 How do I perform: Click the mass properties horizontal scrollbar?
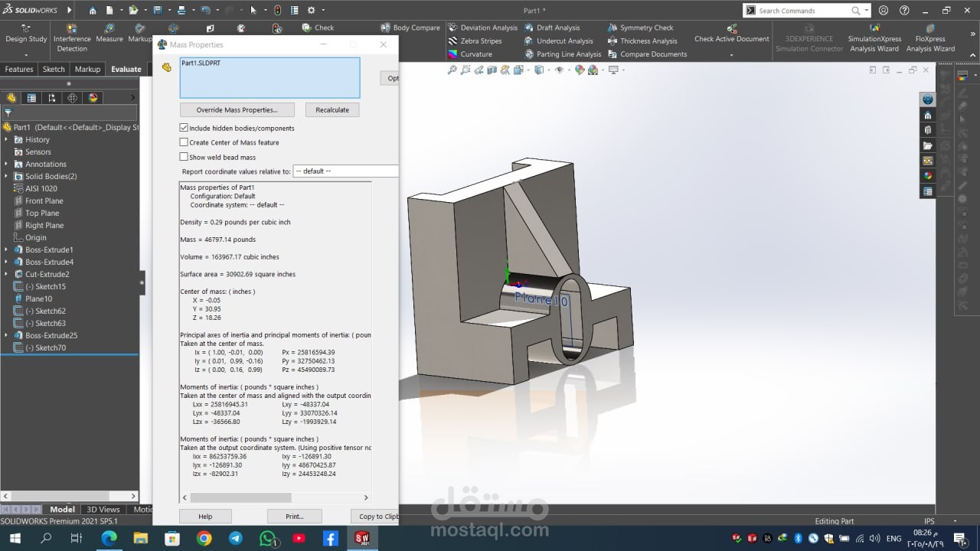(x=240, y=497)
